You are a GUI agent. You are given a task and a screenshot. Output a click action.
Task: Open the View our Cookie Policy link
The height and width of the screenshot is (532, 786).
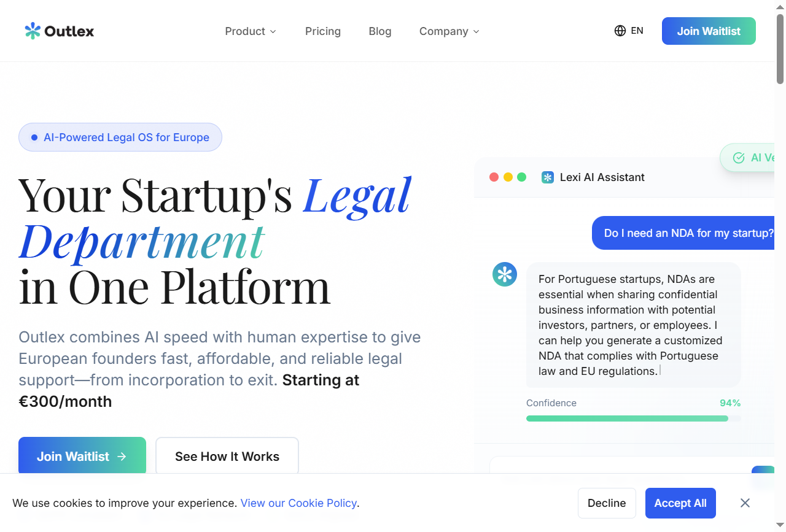[x=298, y=503]
